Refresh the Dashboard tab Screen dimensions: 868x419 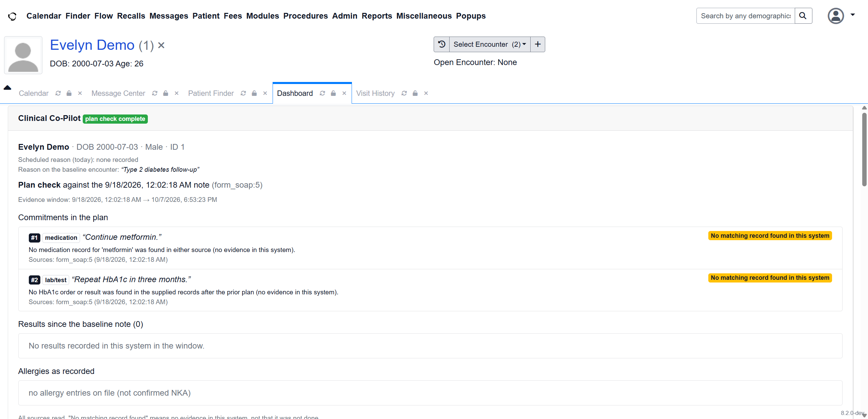(x=322, y=93)
